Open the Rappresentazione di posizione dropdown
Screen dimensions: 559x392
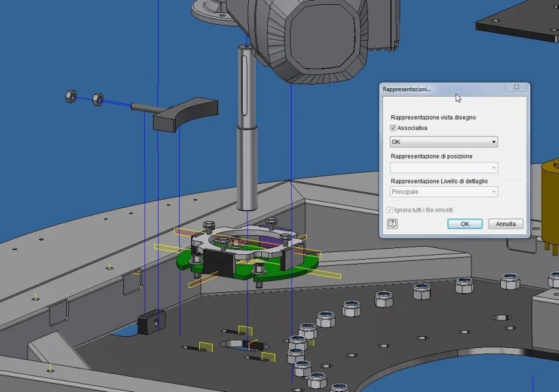(x=444, y=167)
